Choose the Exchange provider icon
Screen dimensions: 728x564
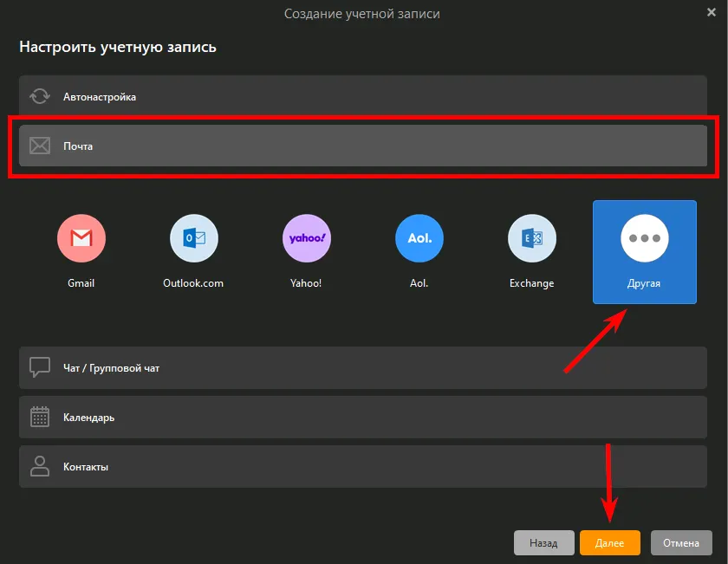tap(531, 237)
